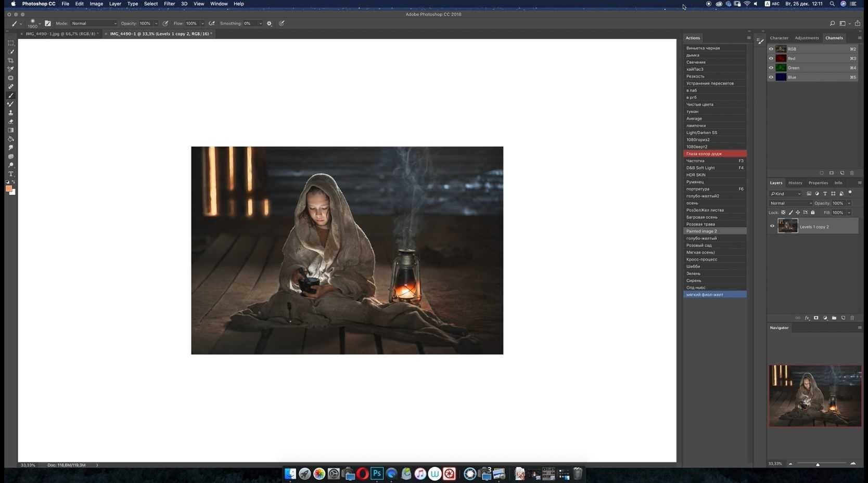868x483 pixels.
Task: Create a new layer group
Action: point(834,318)
